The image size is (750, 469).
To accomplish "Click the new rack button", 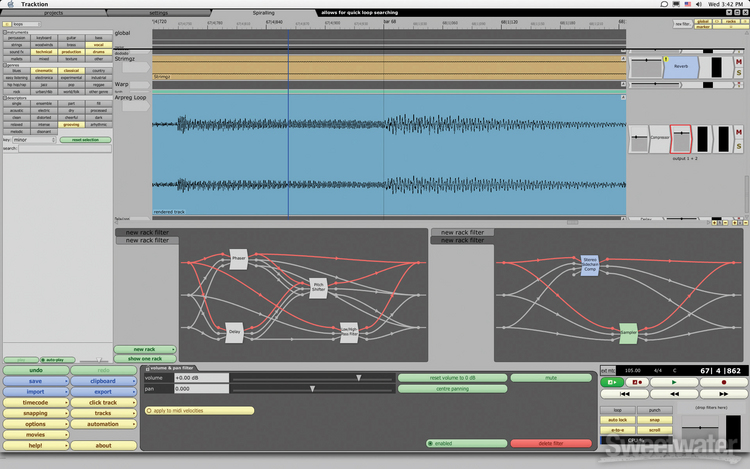I will 145,349.
